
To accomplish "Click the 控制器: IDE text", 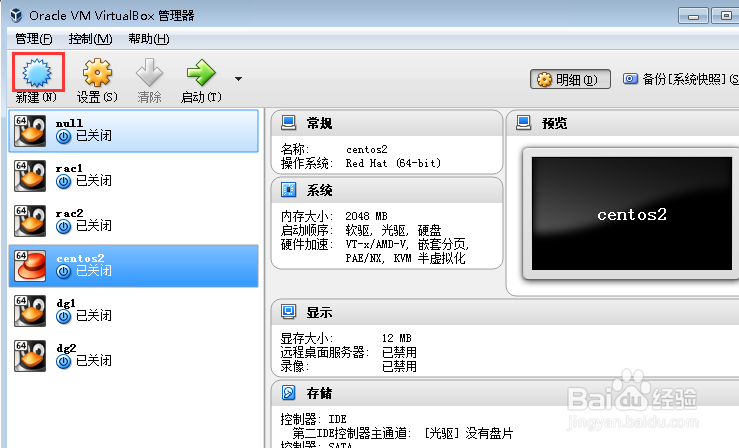I will coord(313,419).
